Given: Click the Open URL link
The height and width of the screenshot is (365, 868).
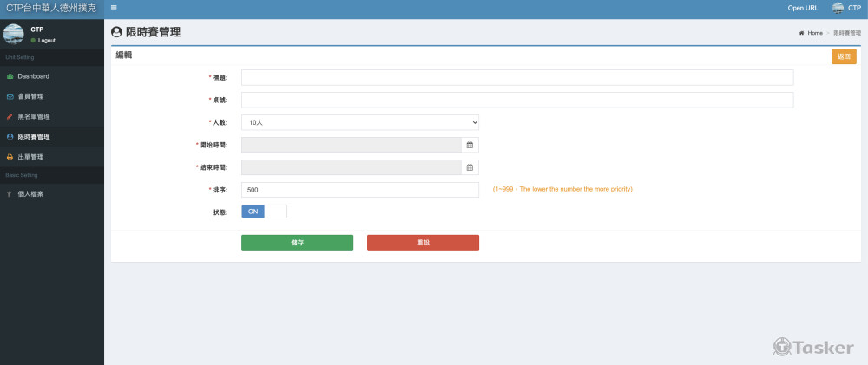Looking at the screenshot, I should pyautogui.click(x=803, y=8).
